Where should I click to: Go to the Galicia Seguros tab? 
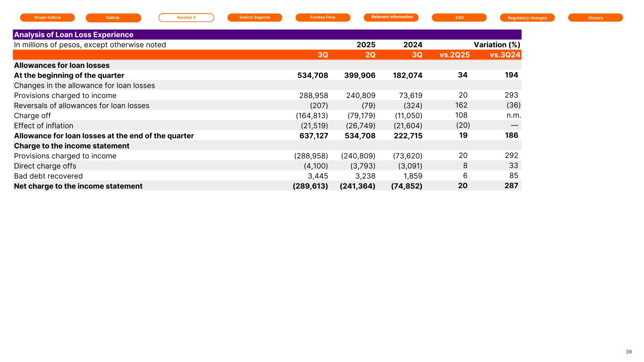tap(254, 17)
